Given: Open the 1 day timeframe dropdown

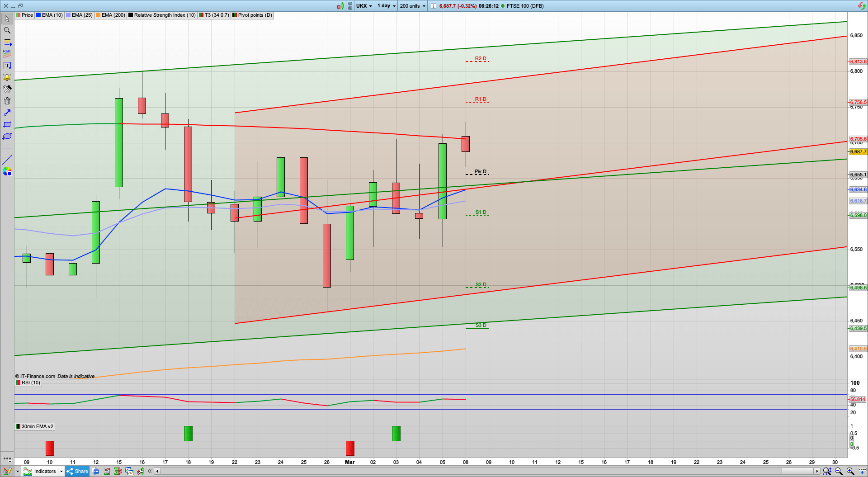Looking at the screenshot, I should (x=386, y=6).
